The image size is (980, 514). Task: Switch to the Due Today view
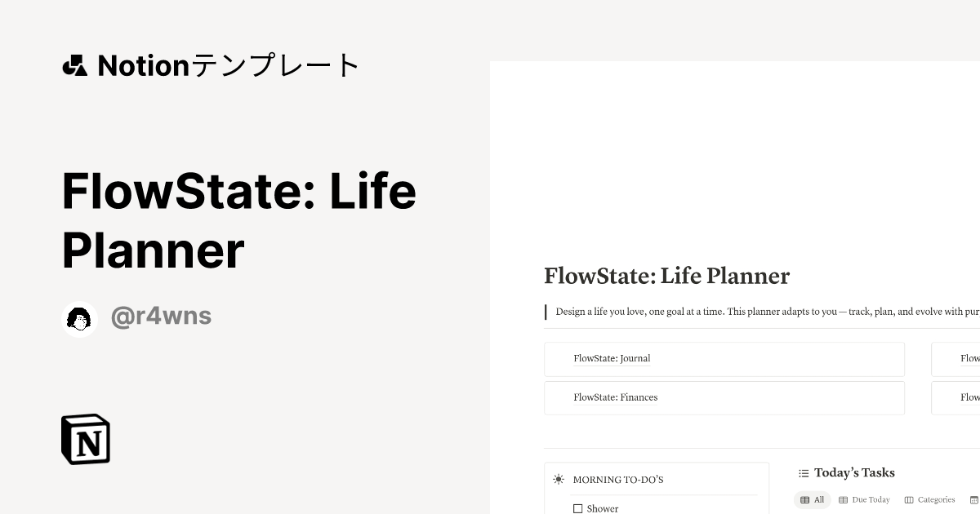pyautogui.click(x=871, y=499)
